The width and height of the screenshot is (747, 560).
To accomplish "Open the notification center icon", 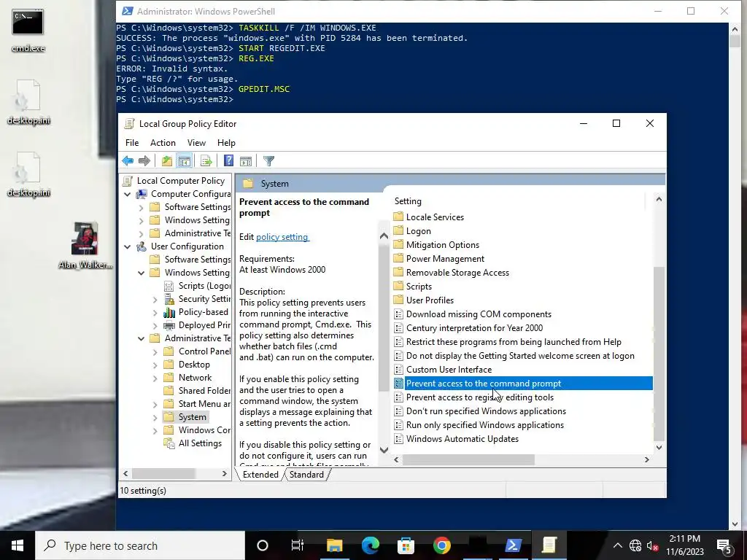I will coord(724,545).
